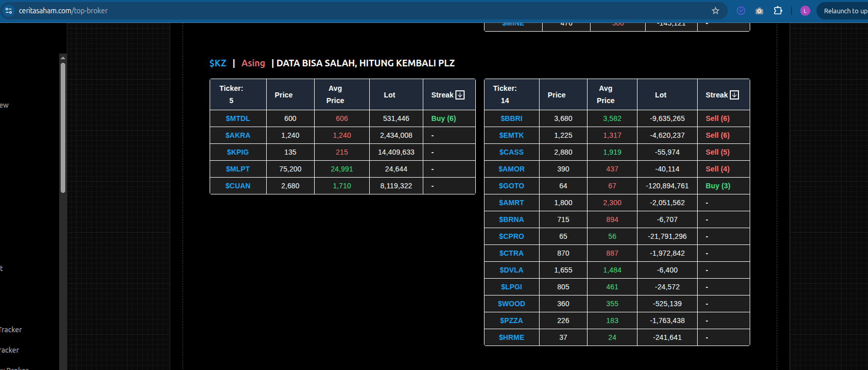The width and height of the screenshot is (868, 370).
Task: Click the Sell (4) streak for $AMOR
Action: pos(718,169)
